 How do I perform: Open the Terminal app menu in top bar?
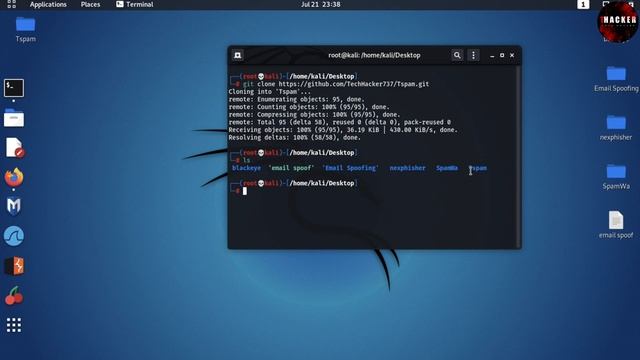(x=135, y=4)
